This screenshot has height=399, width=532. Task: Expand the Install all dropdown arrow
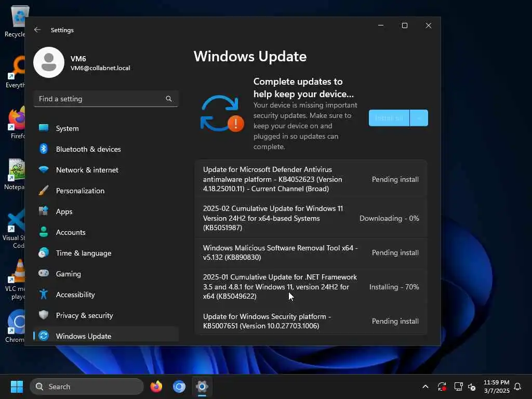(x=419, y=118)
